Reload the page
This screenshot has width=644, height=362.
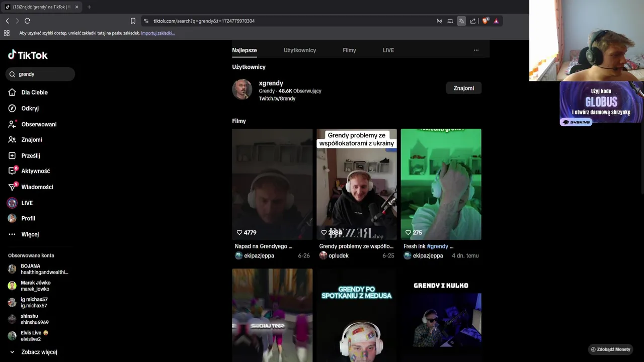(27, 21)
